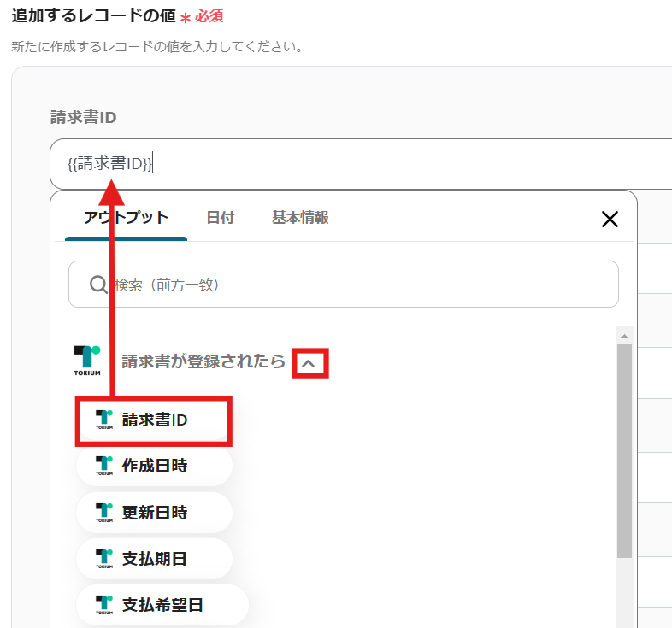Select the 更新日時 output item
This screenshot has height=628, width=672.
point(154,513)
